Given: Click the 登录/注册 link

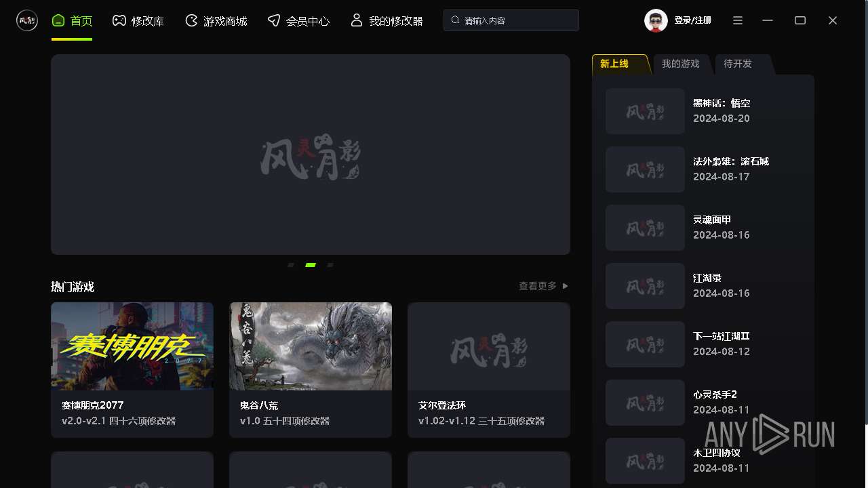Looking at the screenshot, I should (692, 20).
